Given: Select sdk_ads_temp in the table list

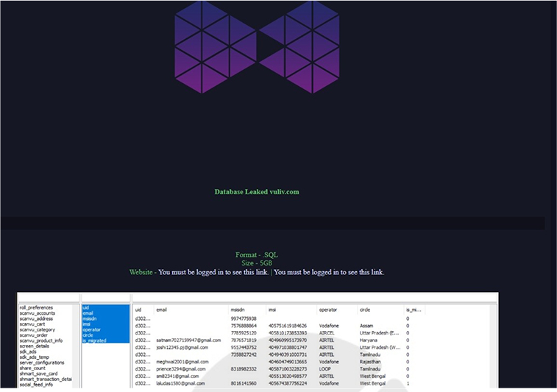Looking at the screenshot, I should (x=35, y=357).
